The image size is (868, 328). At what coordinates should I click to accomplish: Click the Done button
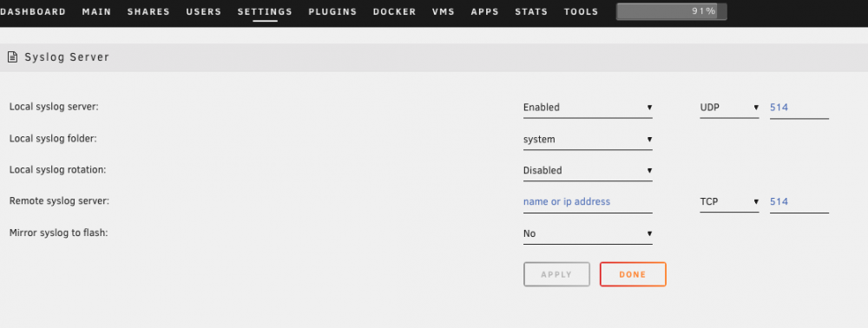click(x=633, y=274)
